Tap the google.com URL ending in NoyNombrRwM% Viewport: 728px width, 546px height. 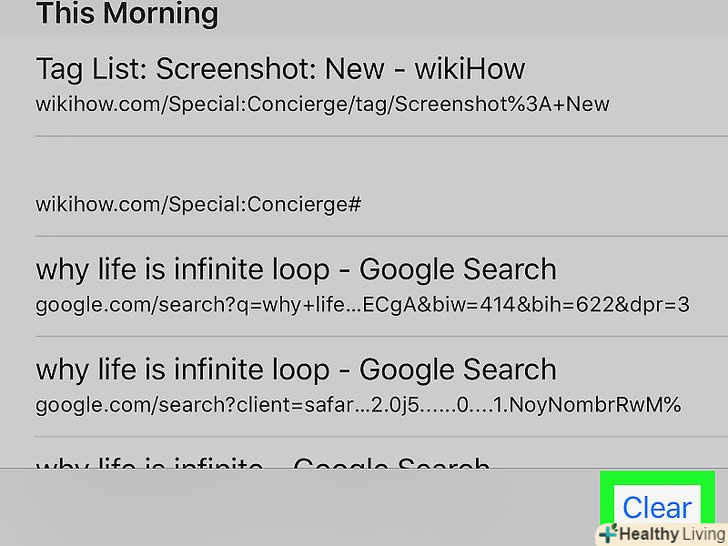click(358, 405)
